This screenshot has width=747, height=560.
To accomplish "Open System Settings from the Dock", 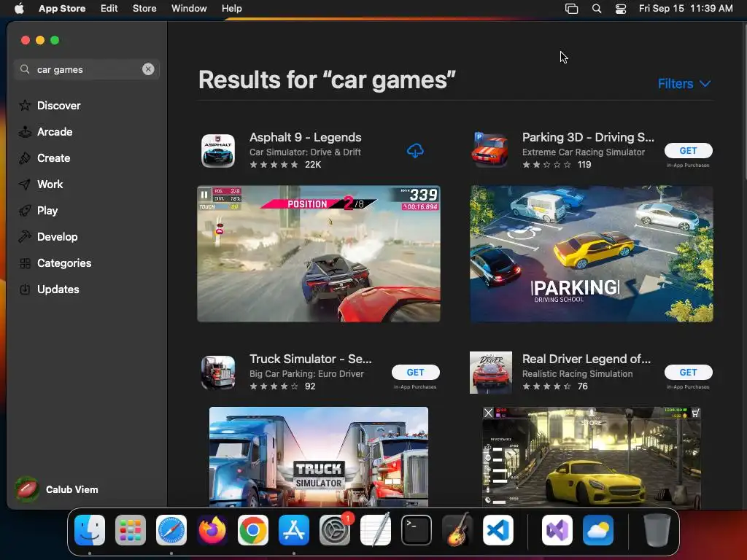I will (335, 530).
